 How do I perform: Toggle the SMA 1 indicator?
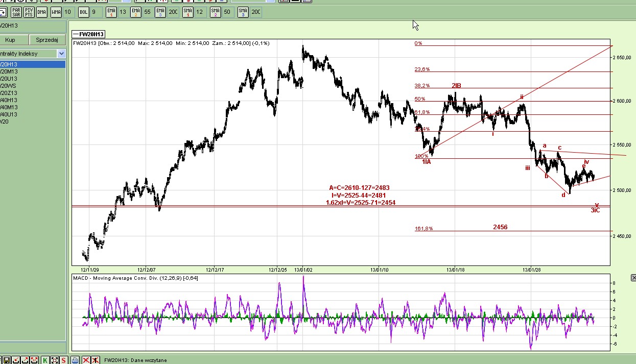pyautogui.click(x=188, y=12)
